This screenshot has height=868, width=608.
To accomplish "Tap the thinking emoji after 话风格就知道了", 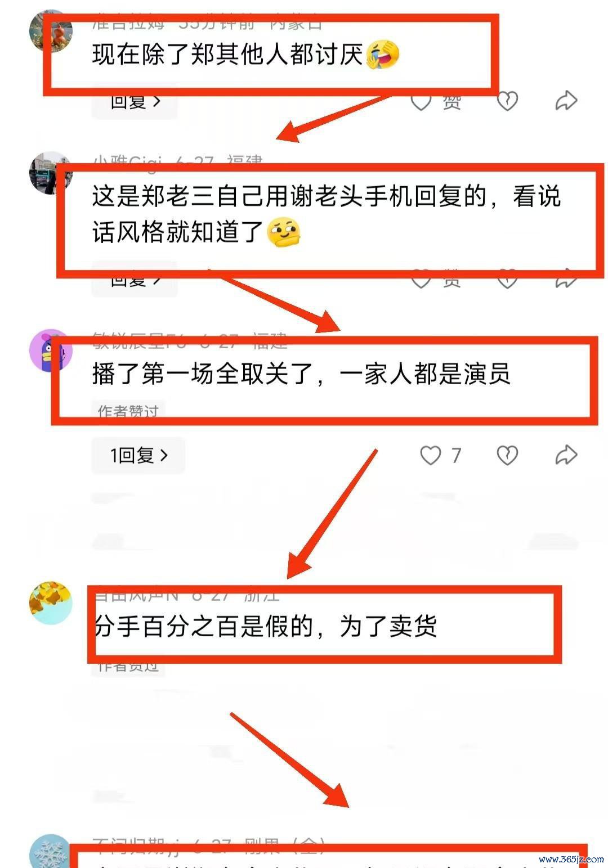I will pyautogui.click(x=284, y=232).
